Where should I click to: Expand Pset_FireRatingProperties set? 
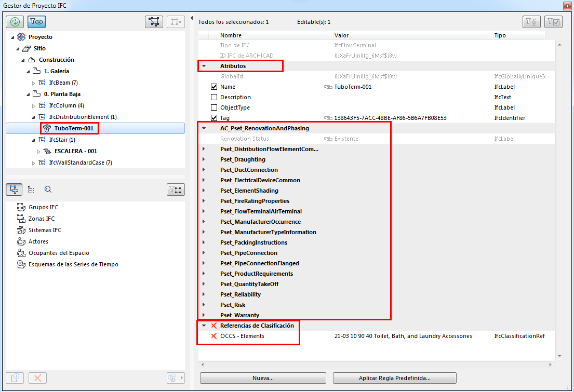(204, 200)
